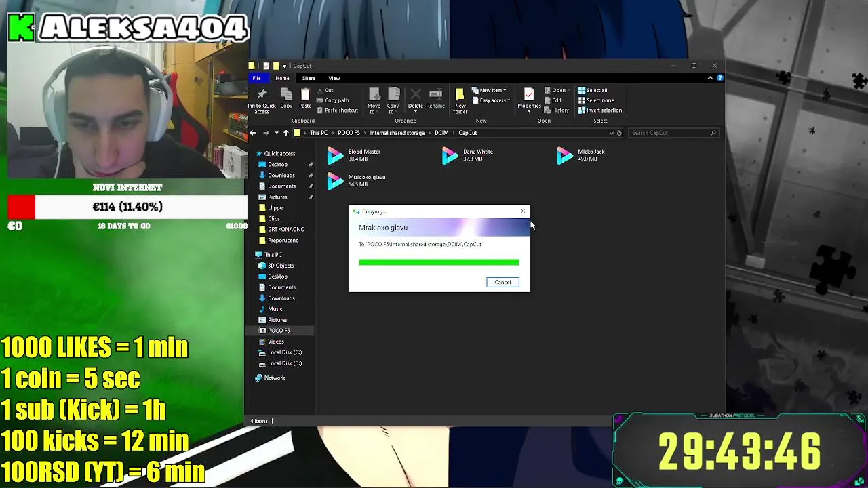Select Desktop under Quick access
Viewport: 868px width, 488px height.
277,165
